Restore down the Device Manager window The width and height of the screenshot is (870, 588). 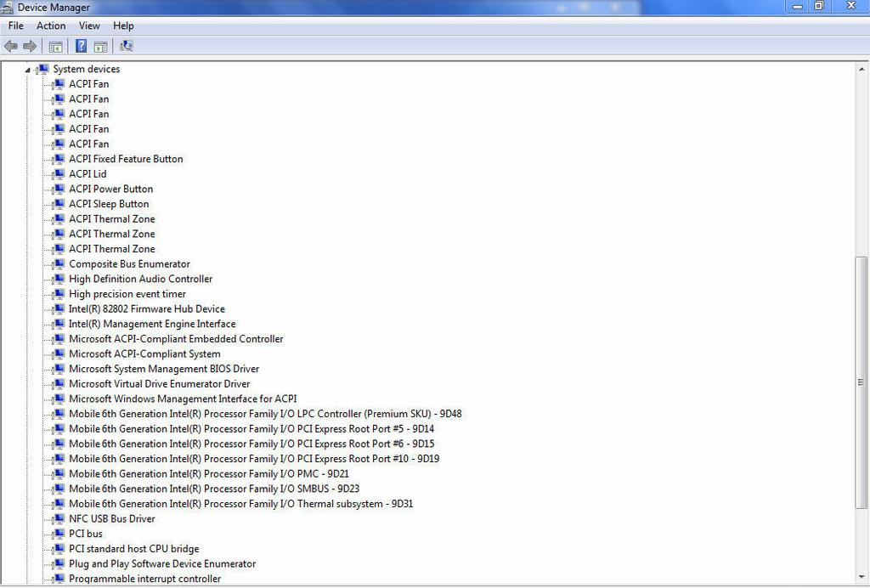tap(819, 7)
